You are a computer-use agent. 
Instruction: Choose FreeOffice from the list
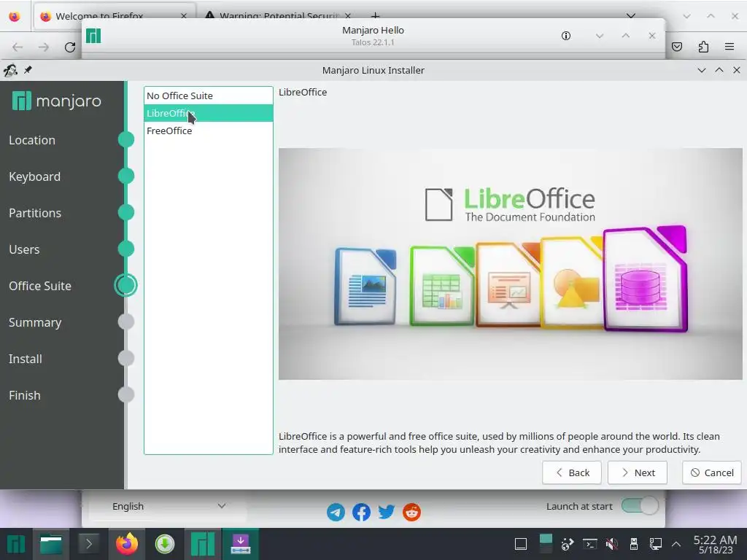tap(208, 131)
